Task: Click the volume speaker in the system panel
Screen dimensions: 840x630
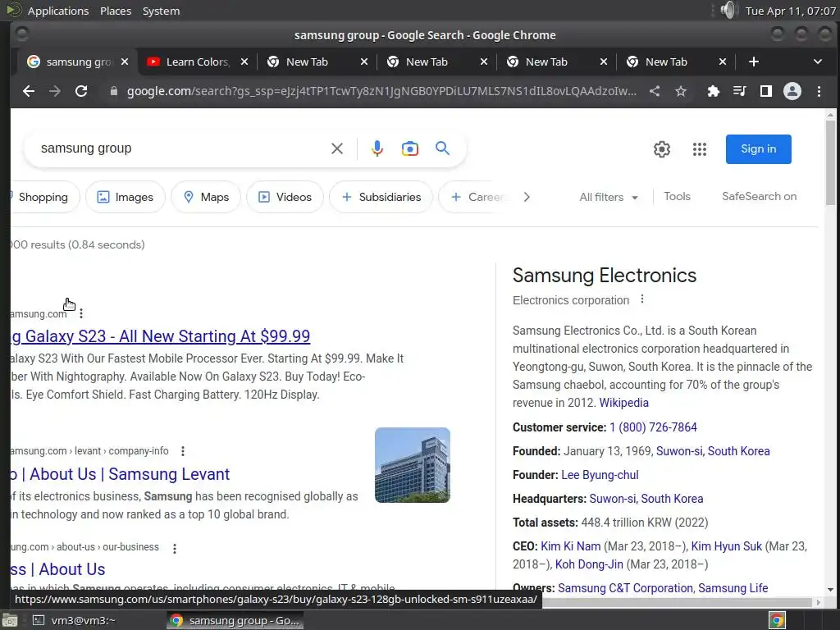Action: [728, 10]
